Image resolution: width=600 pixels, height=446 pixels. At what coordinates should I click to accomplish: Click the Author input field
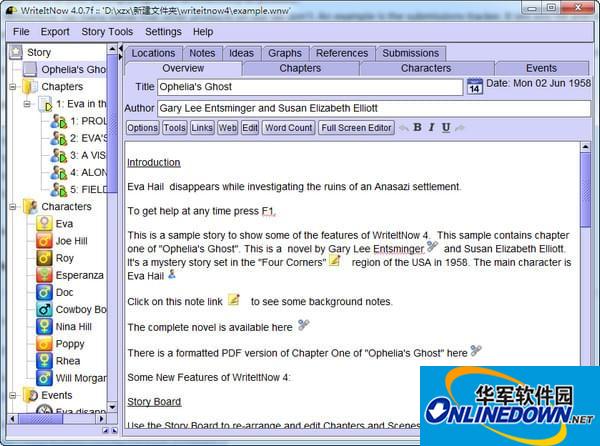[374, 108]
